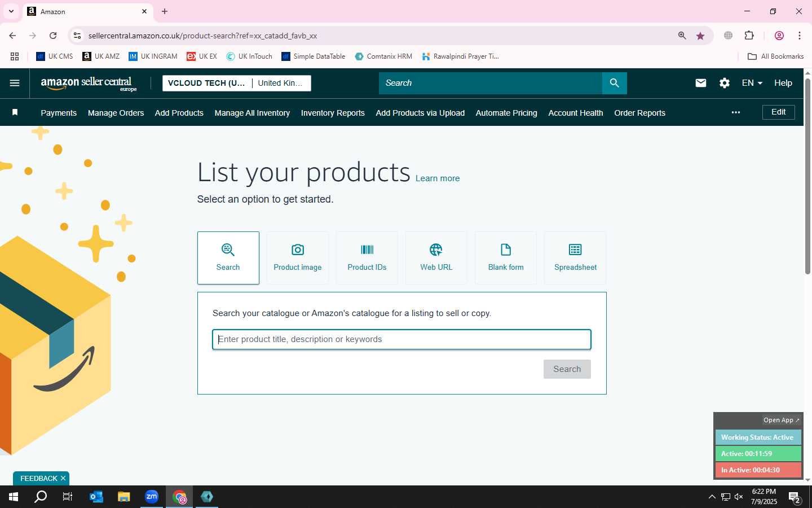Open Account Health
Screen dimensions: 812x508
pyautogui.click(x=576, y=113)
